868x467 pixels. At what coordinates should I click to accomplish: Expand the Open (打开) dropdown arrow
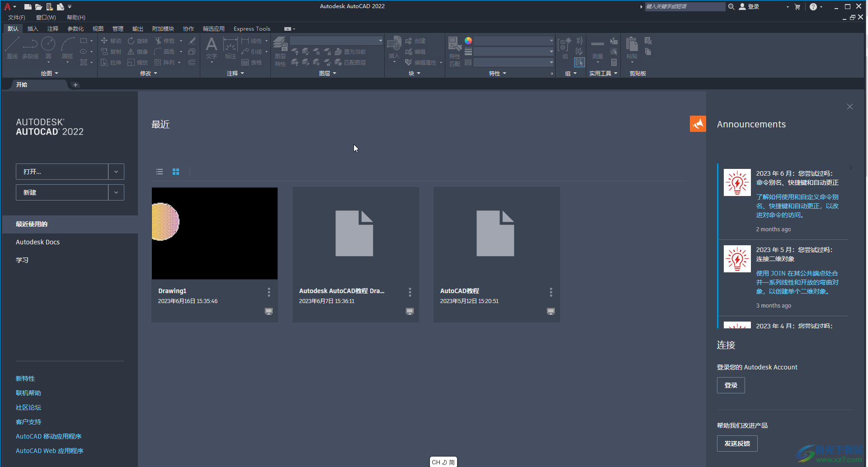(x=116, y=172)
